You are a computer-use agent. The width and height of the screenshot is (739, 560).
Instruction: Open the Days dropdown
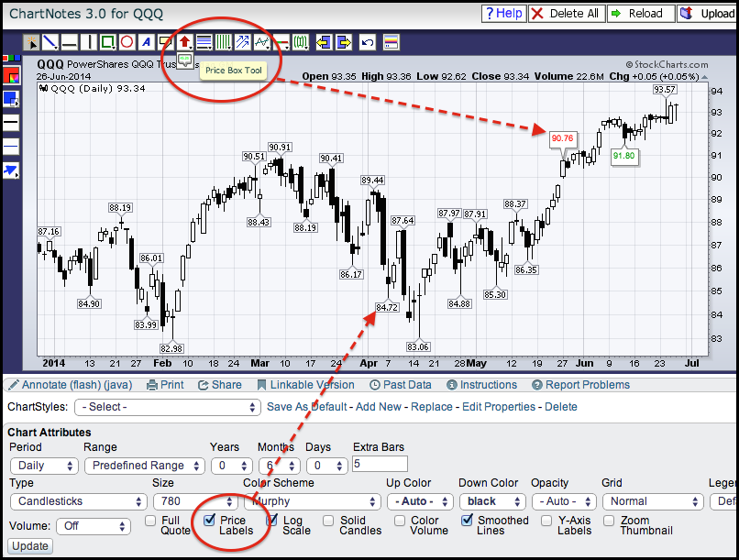click(327, 466)
